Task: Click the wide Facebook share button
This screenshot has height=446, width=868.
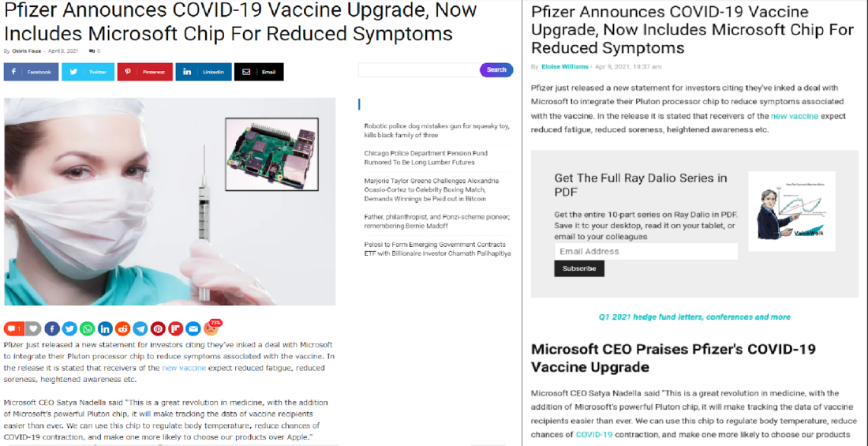Action: pyautogui.click(x=31, y=72)
